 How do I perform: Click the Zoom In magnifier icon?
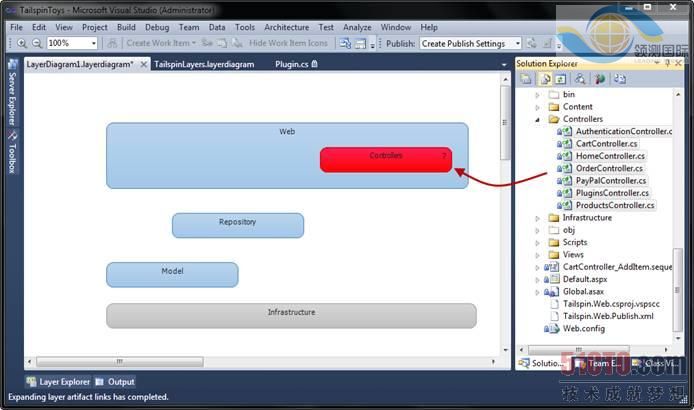pos(21,44)
